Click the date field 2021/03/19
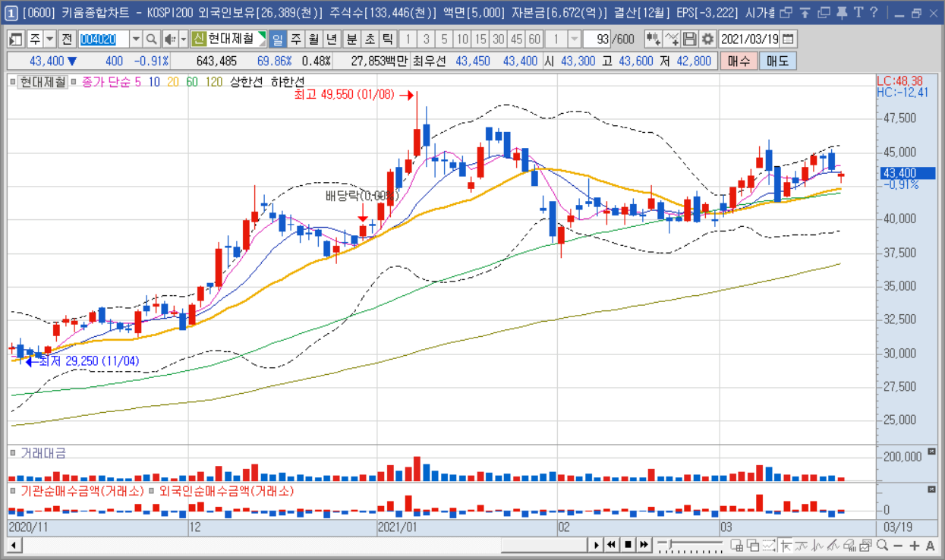Viewport: 945px width, 560px height. (x=749, y=39)
